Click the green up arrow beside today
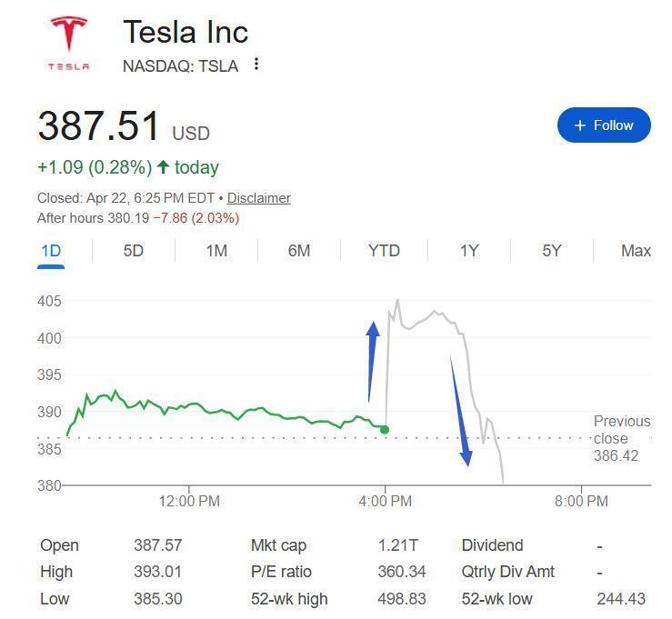 pyautogui.click(x=164, y=167)
